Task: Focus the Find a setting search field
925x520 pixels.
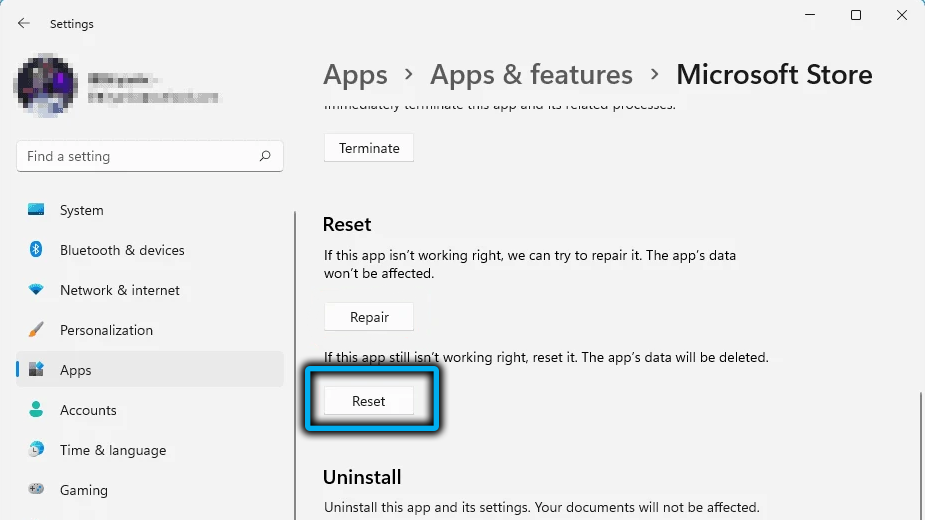Action: pos(140,156)
